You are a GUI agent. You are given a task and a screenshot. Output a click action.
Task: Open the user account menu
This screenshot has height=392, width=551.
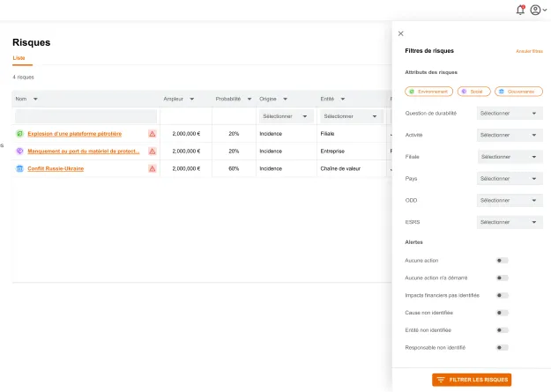[538, 10]
